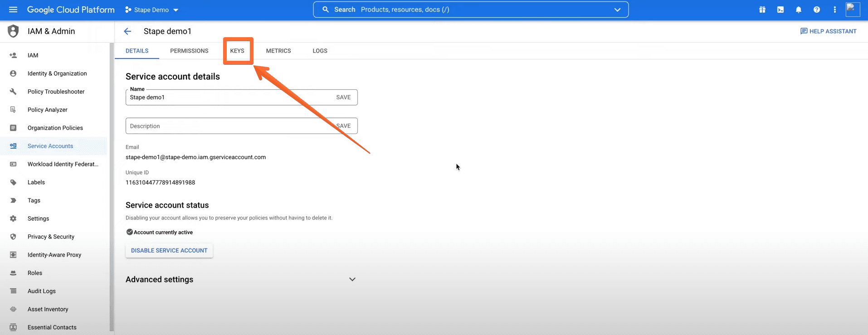Click the user account avatar
Screen dimensions: 868x335
[x=853, y=10]
